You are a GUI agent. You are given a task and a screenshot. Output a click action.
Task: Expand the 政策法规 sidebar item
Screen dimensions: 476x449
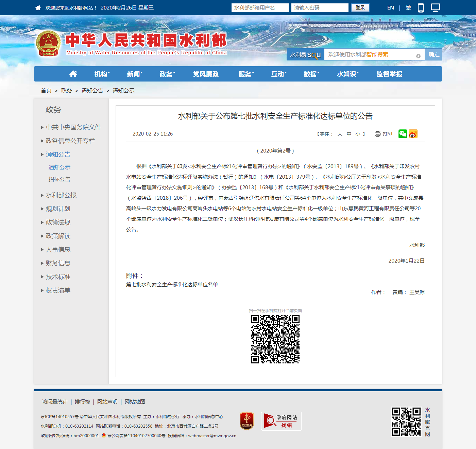pyautogui.click(x=58, y=222)
